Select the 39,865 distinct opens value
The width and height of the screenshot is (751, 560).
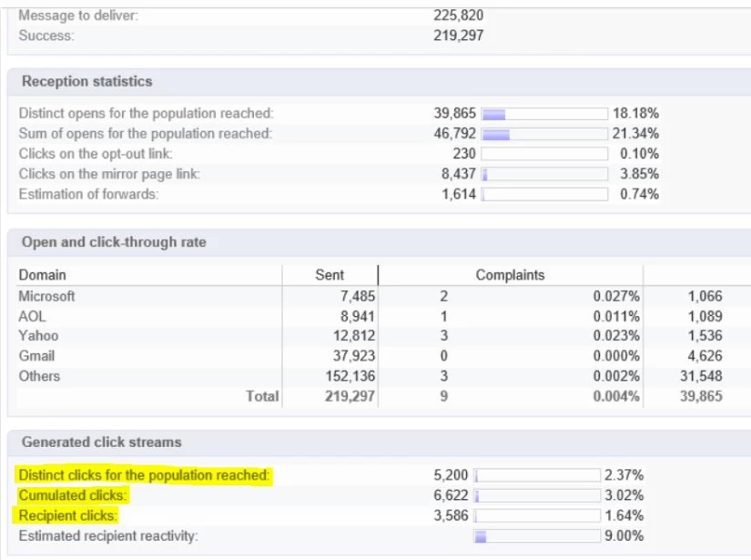(454, 113)
